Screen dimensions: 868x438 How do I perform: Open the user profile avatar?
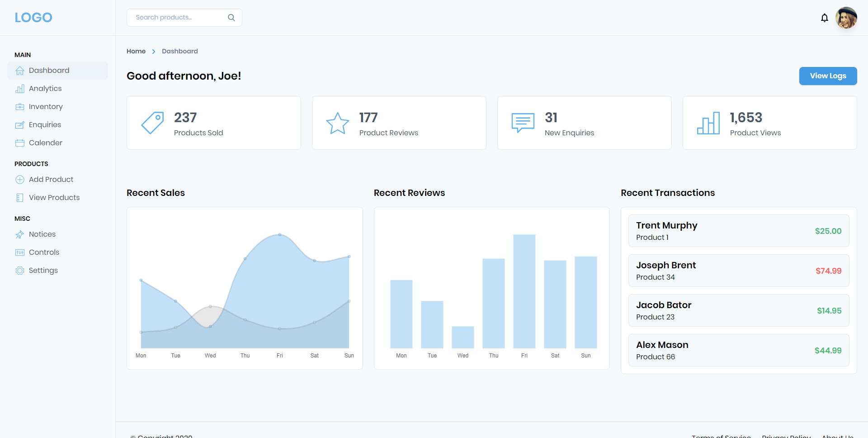pos(846,18)
